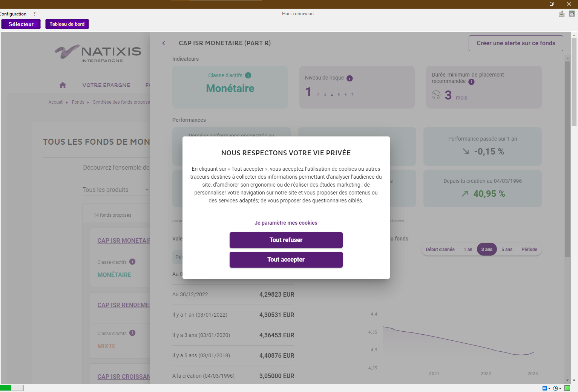This screenshot has width=578, height=392.
Task: Open the Configuration menu
Action: [x=13, y=14]
